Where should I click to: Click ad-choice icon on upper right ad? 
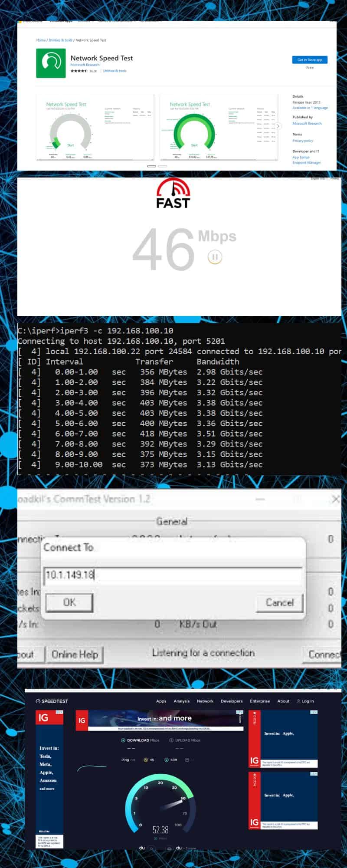tap(314, 712)
